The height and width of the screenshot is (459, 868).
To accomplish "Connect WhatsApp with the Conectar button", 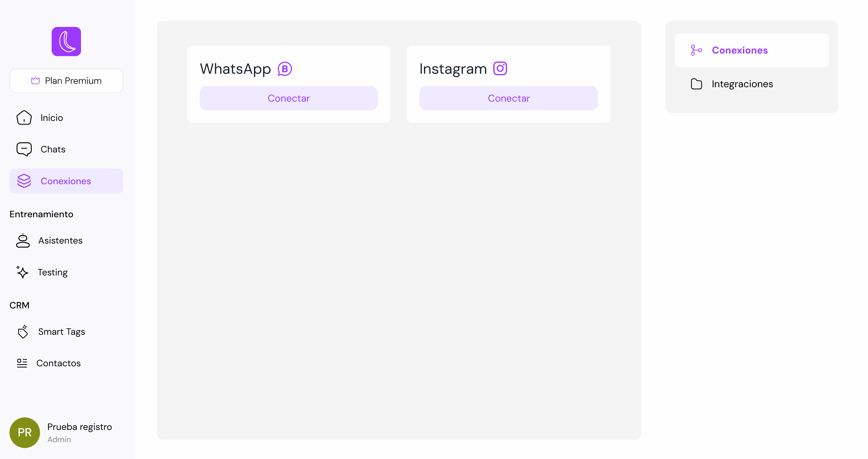I will pos(289,98).
